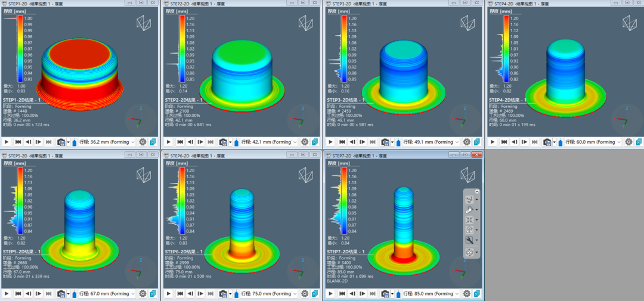
Task: Click the wireframe view cube in STEP4-2D
Action: 630,23
